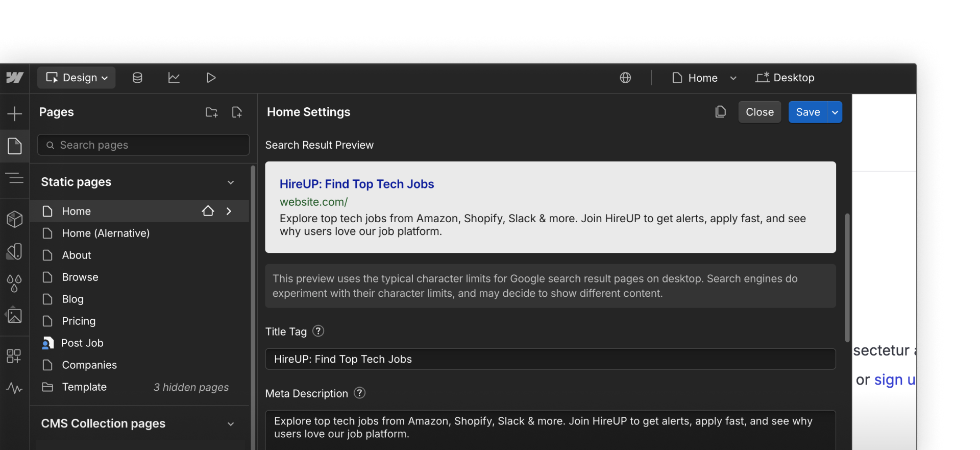
Task: Open the Assets image icon
Action: point(15,316)
